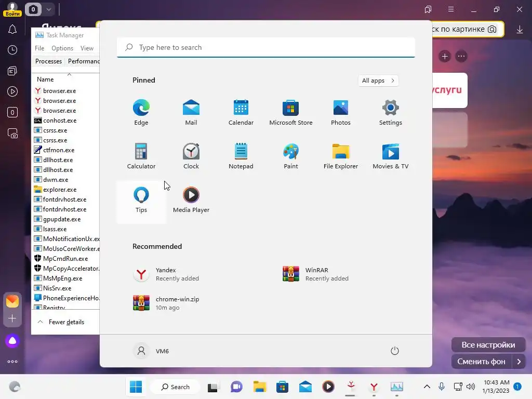Launch Movies & TV
Image resolution: width=532 pixels, height=399 pixels.
[x=391, y=156]
